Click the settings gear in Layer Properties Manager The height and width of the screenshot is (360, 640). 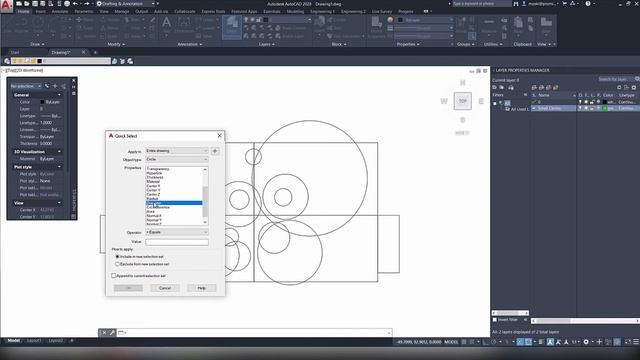[634, 87]
